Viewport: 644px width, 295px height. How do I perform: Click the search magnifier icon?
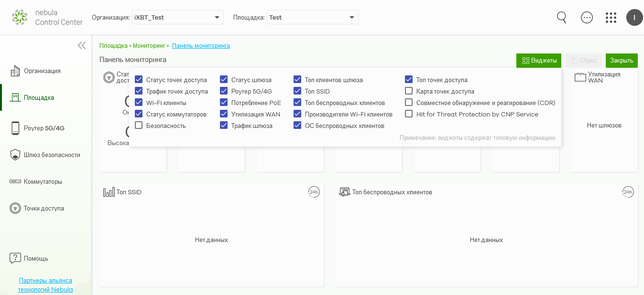(x=562, y=18)
